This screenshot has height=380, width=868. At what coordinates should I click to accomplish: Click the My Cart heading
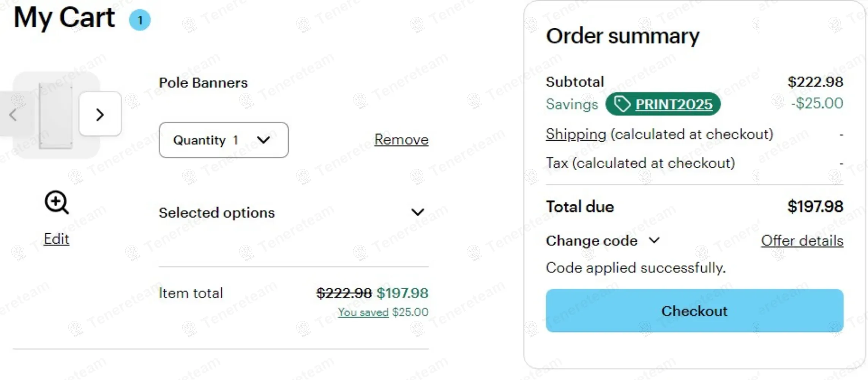pos(64,18)
